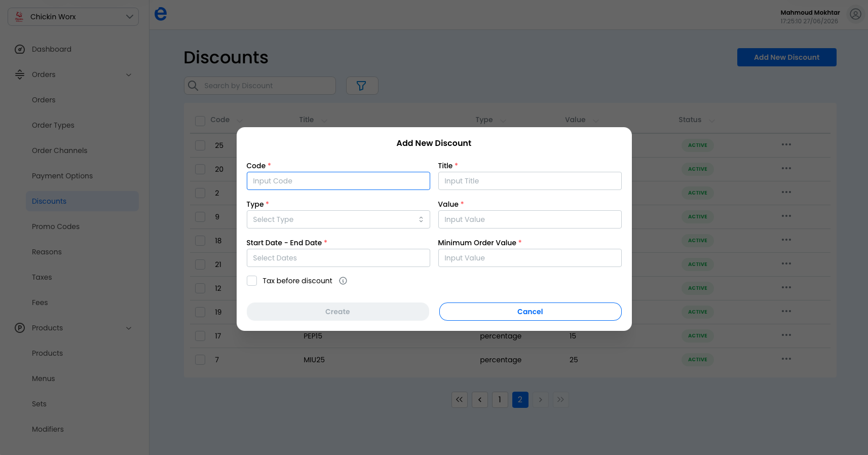Viewport: 868px width, 455px height.
Task: Open the Chickin Worx store selector
Action: pos(73,17)
